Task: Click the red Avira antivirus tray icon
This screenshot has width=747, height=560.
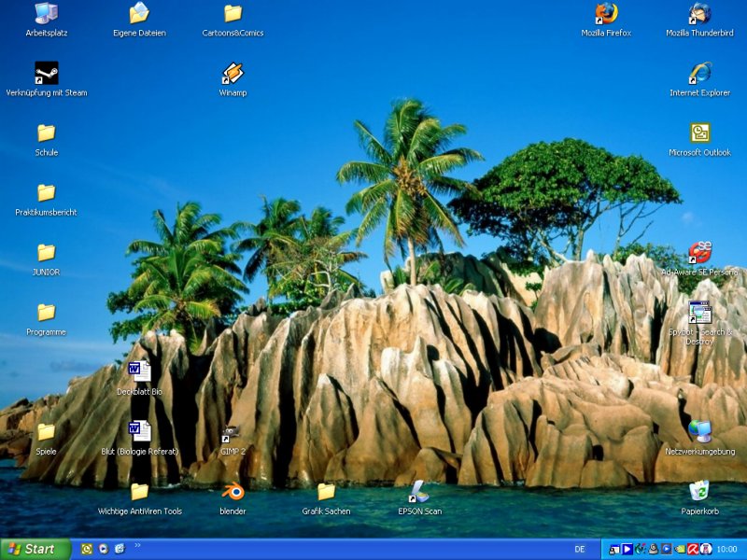Action: tap(693, 549)
